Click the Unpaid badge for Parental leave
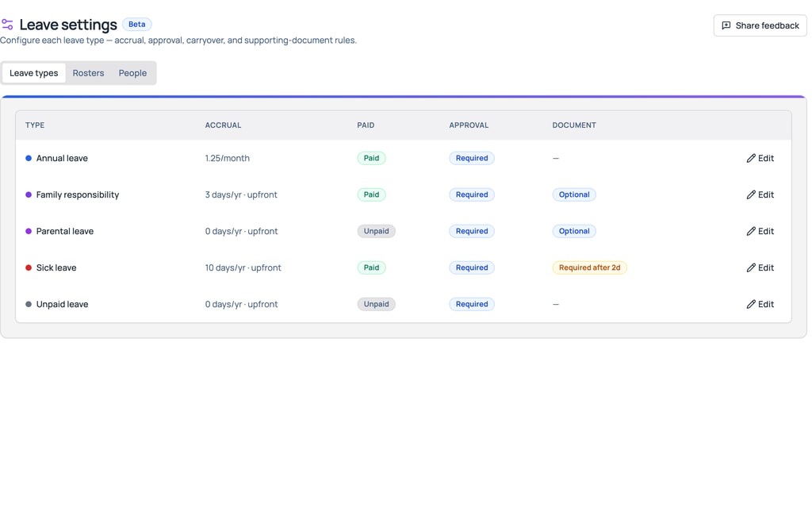The height and width of the screenshot is (508, 812). coord(376,231)
